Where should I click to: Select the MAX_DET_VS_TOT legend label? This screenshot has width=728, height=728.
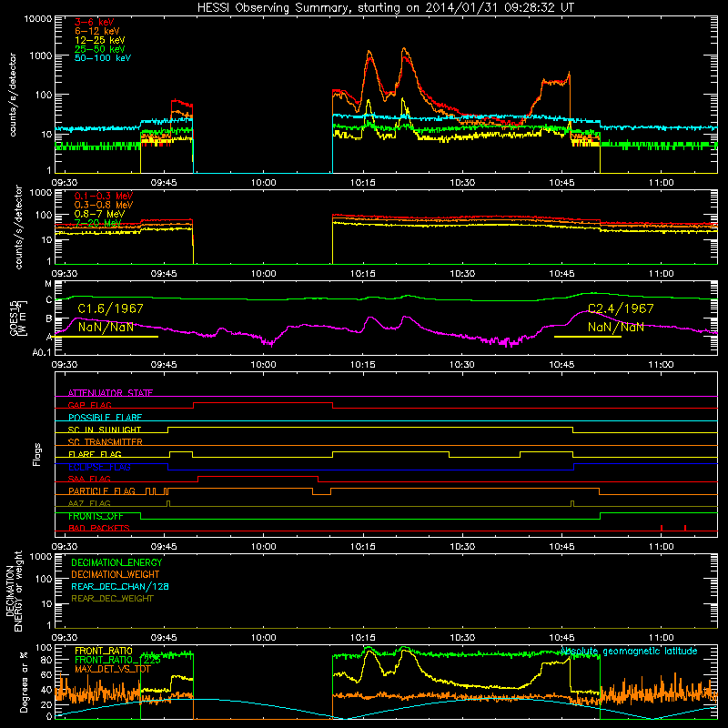(x=113, y=669)
